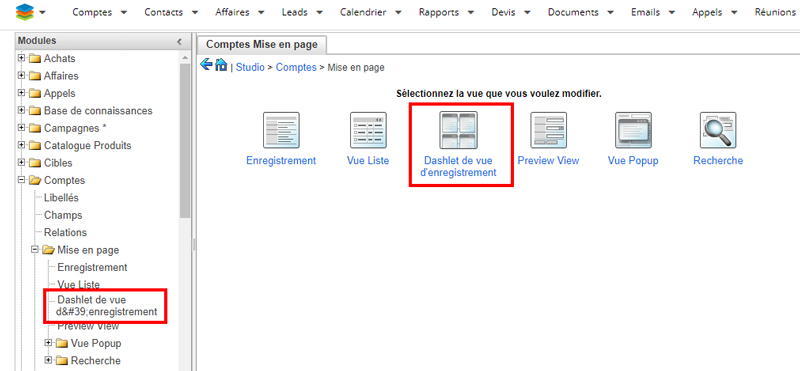800x371 pixels.
Task: Select the Recherche magnifier icon
Action: [x=718, y=130]
